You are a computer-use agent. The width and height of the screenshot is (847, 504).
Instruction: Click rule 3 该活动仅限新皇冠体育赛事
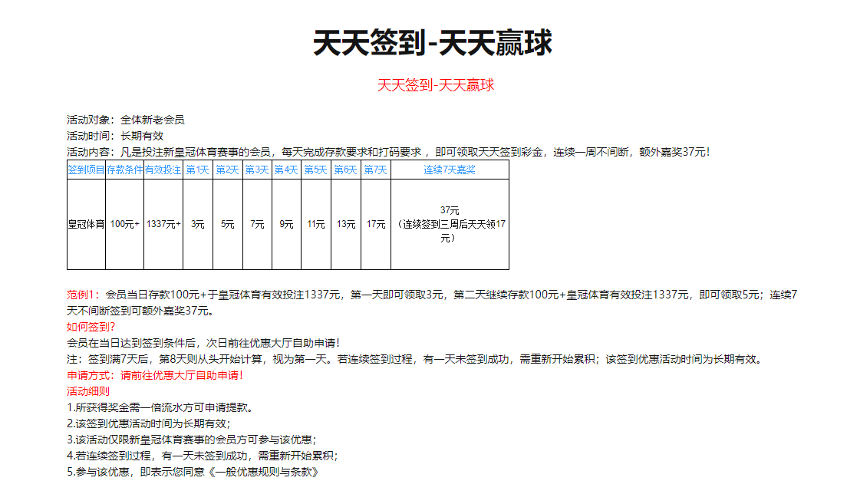192,440
